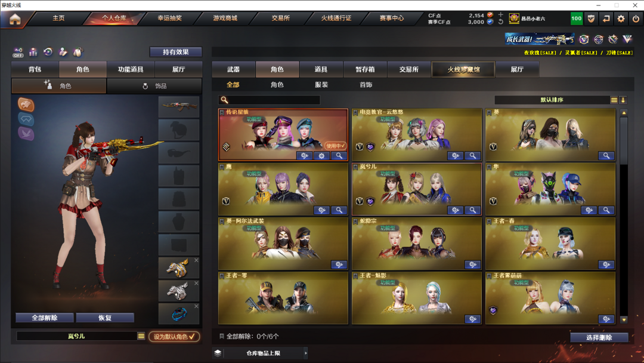Click gear settings icon on 传说星骸 card

point(321,156)
